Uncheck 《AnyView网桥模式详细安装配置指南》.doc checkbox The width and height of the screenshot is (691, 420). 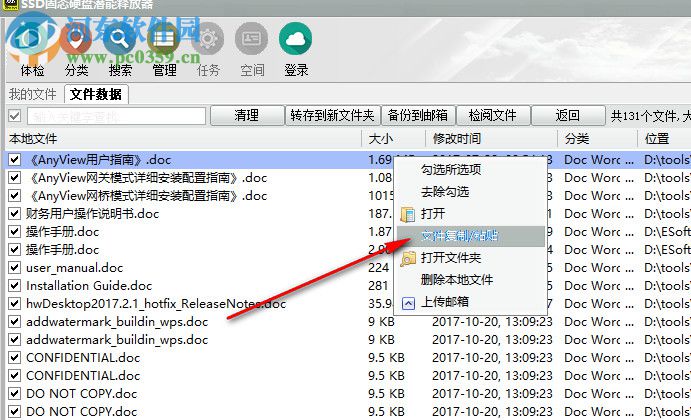15,195
